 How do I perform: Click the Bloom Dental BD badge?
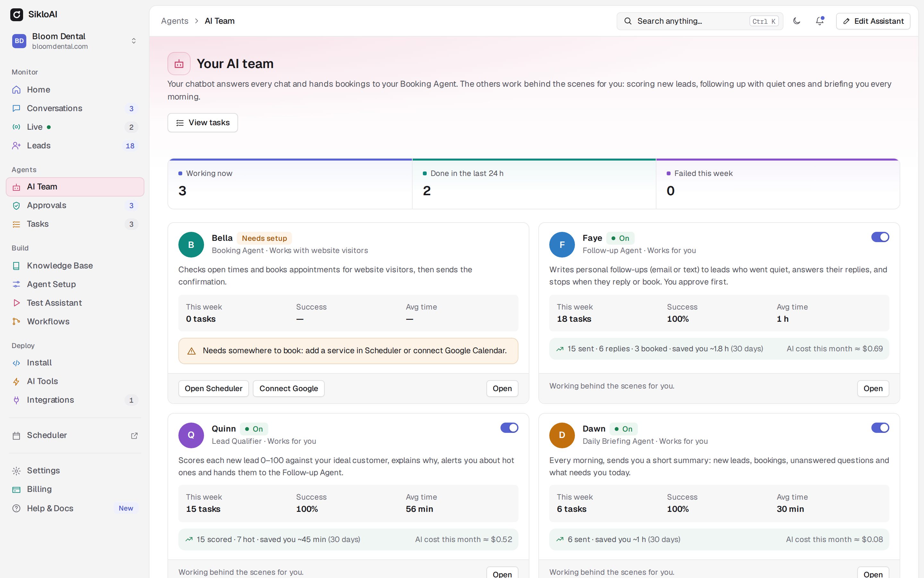coord(19,41)
